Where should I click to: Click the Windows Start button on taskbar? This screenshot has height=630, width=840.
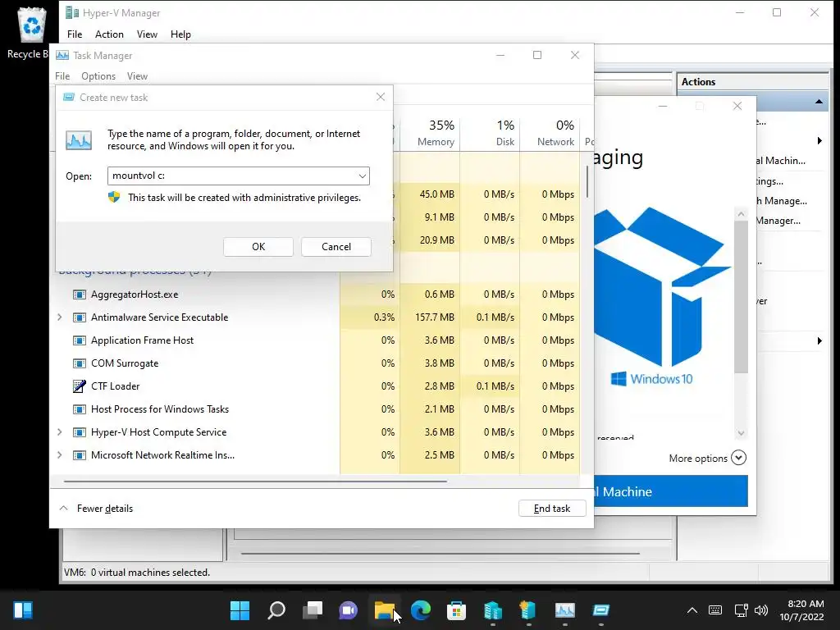pyautogui.click(x=240, y=609)
